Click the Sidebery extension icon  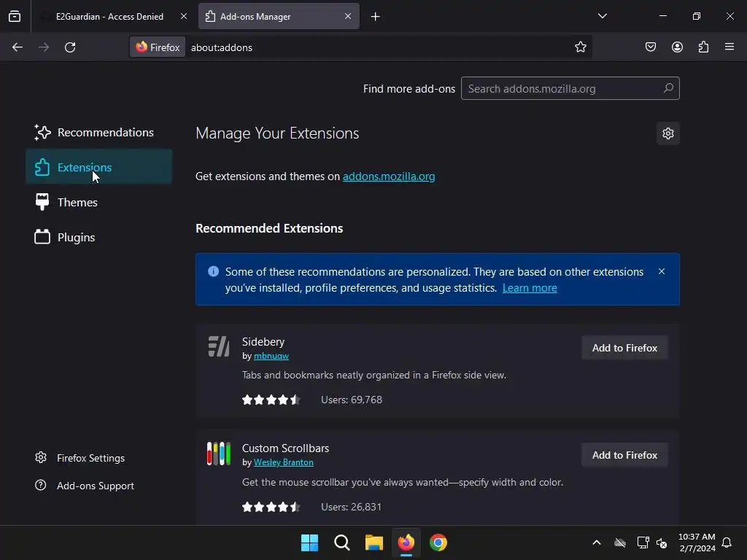tap(219, 346)
